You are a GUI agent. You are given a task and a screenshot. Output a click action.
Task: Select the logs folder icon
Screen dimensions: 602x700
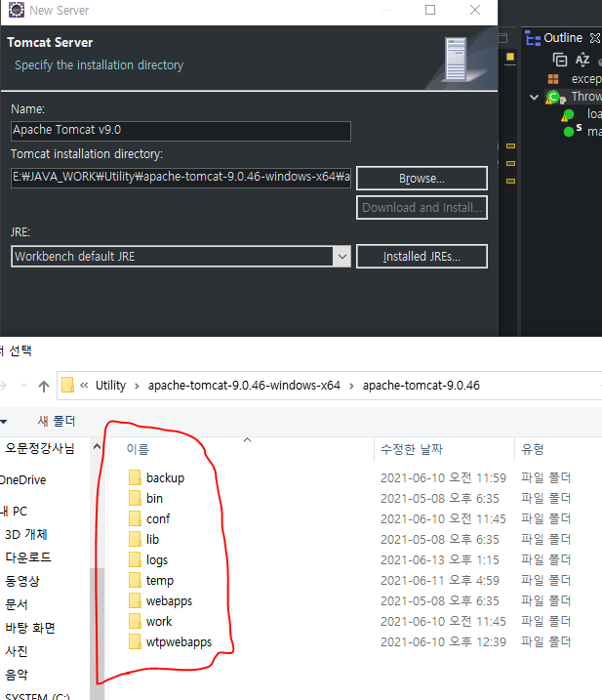[x=135, y=559]
